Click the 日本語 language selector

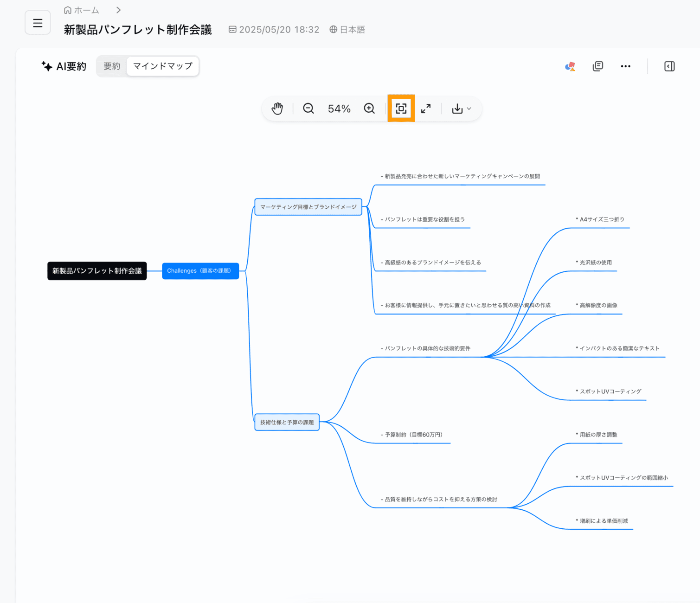pyautogui.click(x=347, y=29)
